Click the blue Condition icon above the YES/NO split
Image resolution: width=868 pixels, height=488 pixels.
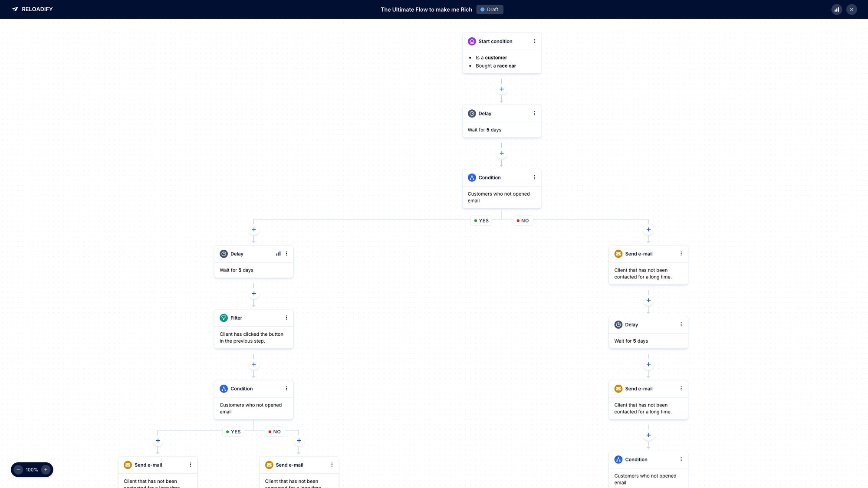pyautogui.click(x=472, y=177)
